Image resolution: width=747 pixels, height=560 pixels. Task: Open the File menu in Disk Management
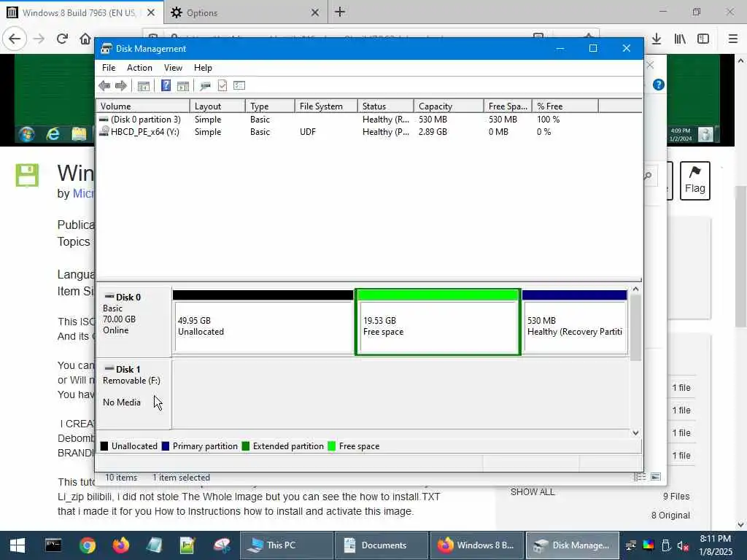point(109,68)
